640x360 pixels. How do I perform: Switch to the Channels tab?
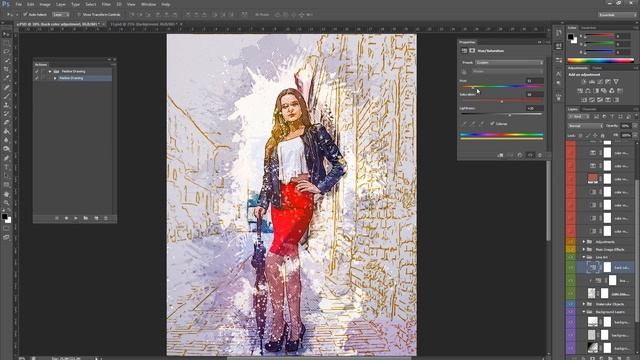click(x=589, y=109)
